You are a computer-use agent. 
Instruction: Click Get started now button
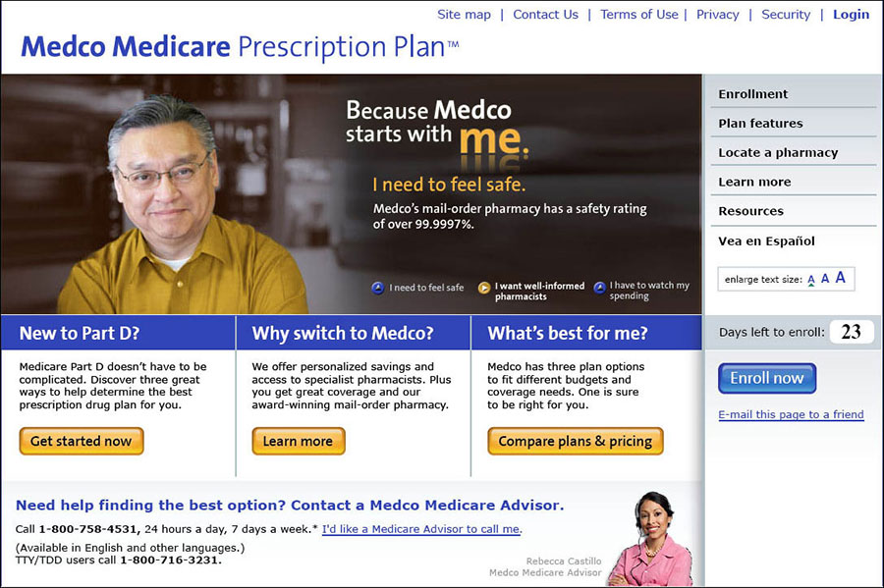(x=82, y=441)
